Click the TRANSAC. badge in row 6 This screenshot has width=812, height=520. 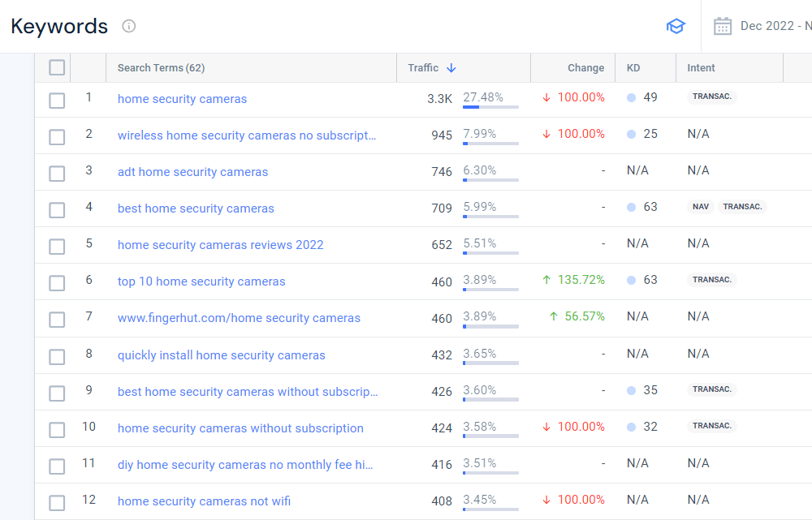pos(712,280)
